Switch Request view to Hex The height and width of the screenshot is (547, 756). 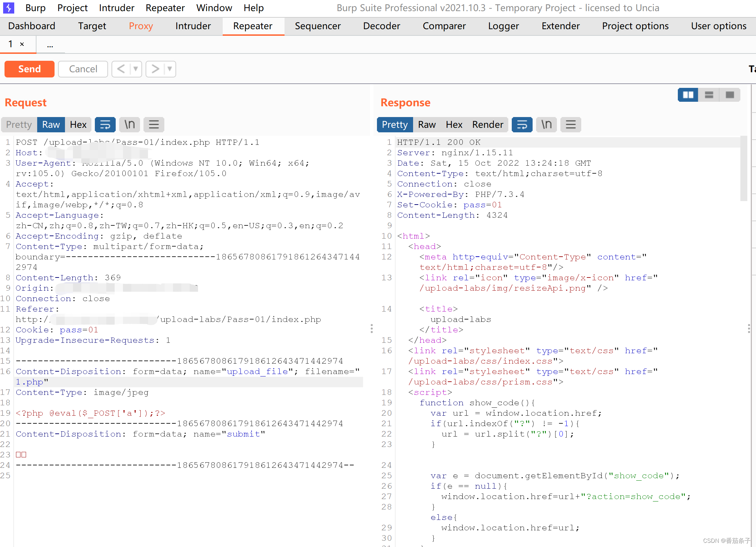78,125
